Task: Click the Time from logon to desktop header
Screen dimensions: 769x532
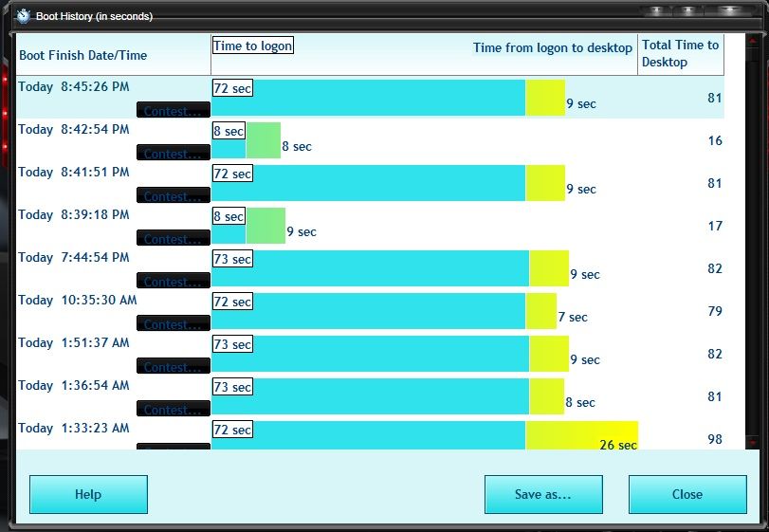Action: (552, 48)
